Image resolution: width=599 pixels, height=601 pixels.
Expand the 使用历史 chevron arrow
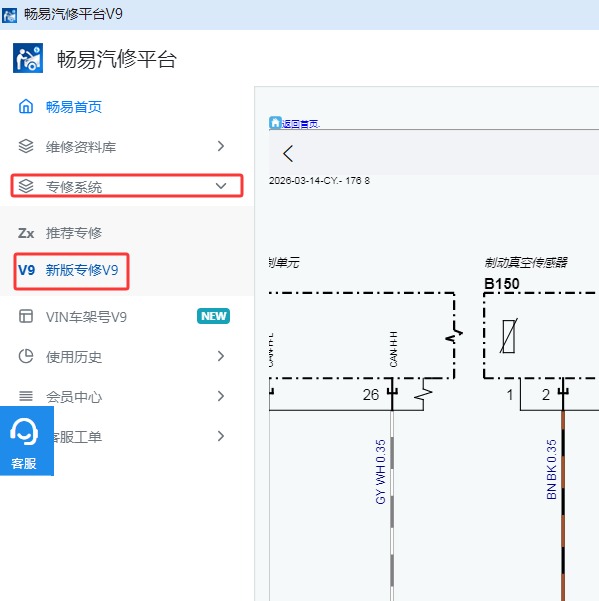point(221,356)
